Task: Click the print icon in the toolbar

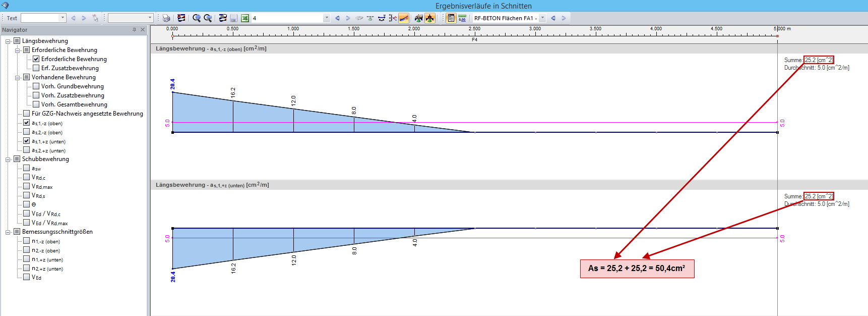Action: (x=166, y=18)
